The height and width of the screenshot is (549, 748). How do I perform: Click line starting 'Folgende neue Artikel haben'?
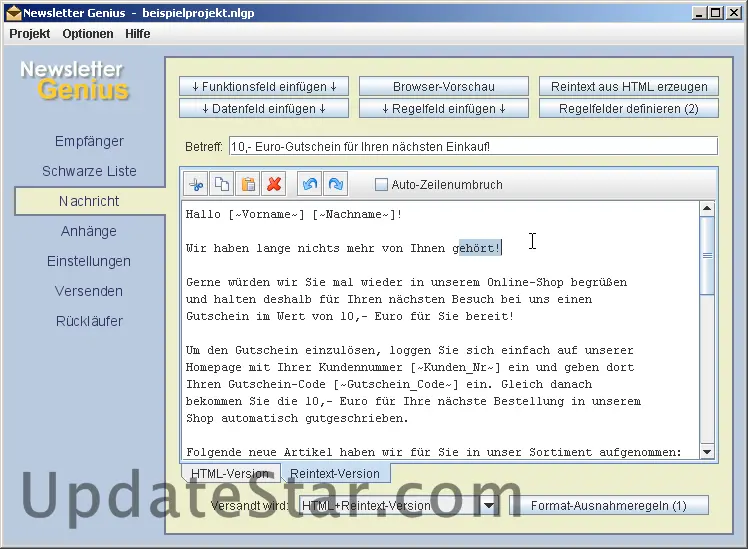point(434,452)
